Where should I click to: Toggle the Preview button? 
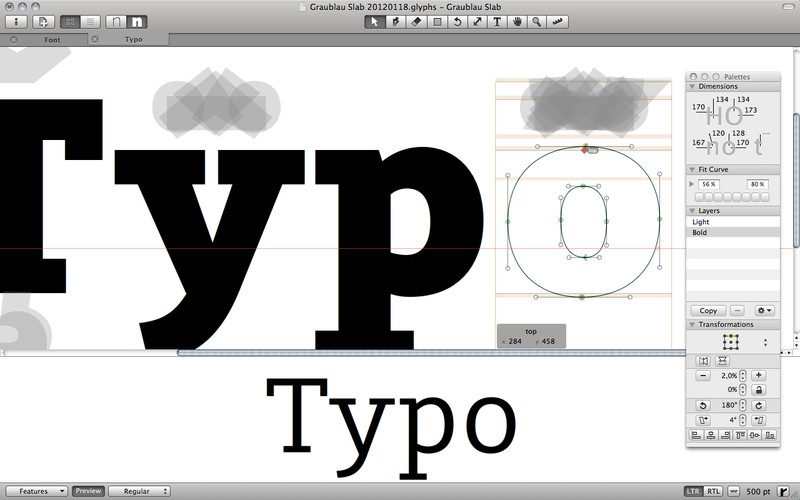[88, 491]
